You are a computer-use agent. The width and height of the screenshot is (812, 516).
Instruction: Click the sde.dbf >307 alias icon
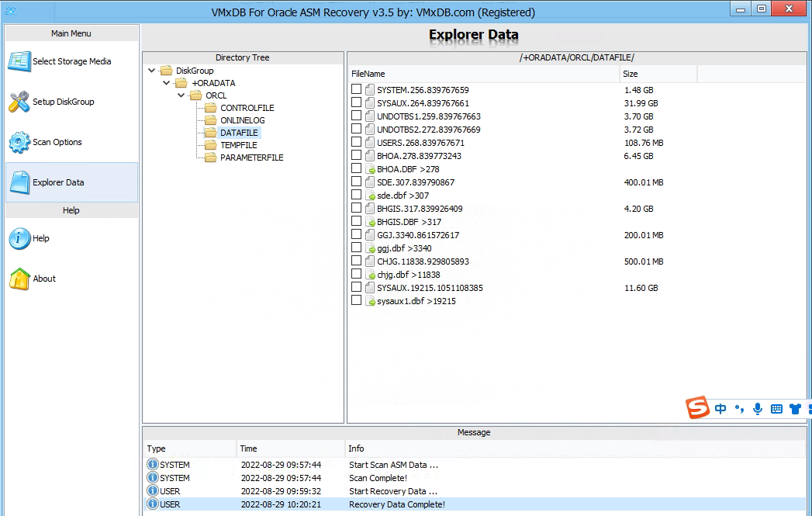click(x=370, y=196)
